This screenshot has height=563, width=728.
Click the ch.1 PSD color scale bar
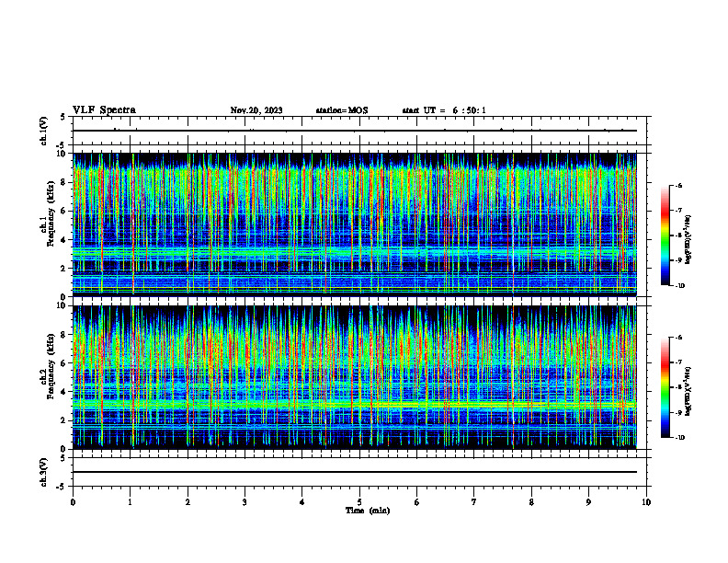(665, 236)
